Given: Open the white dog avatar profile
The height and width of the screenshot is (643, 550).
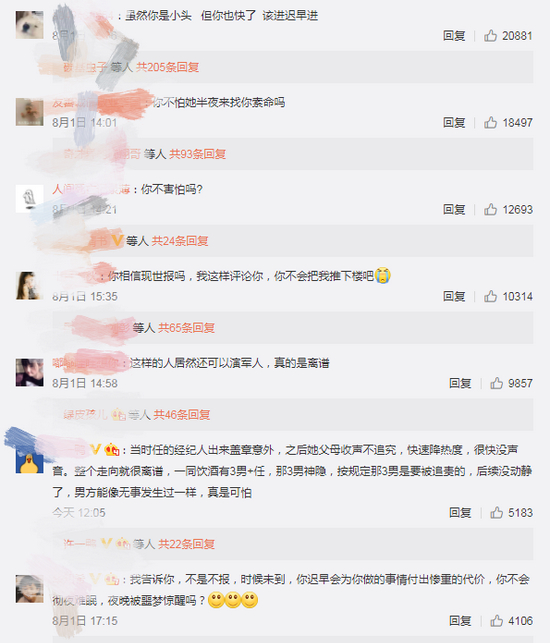Looking at the screenshot, I should 30,25.
